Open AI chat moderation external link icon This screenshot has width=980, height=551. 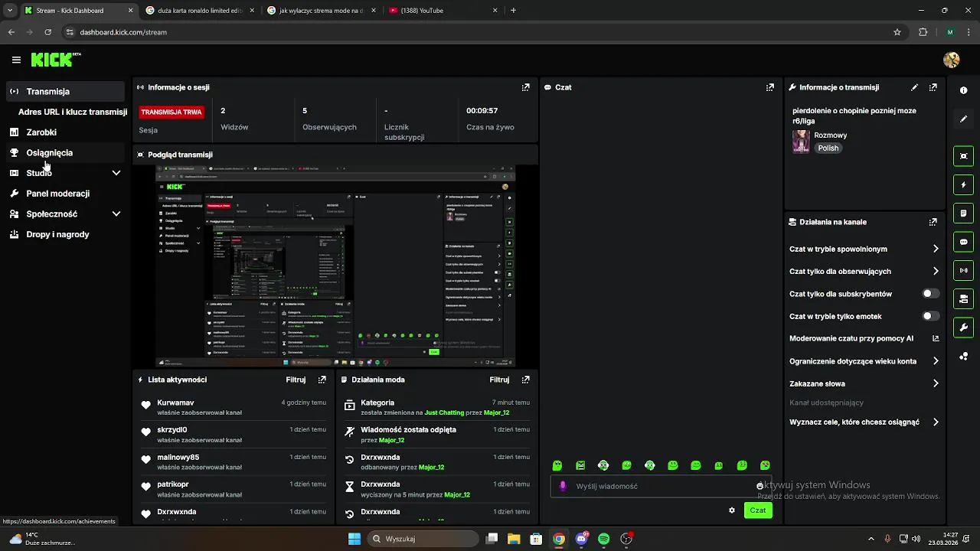click(x=936, y=338)
